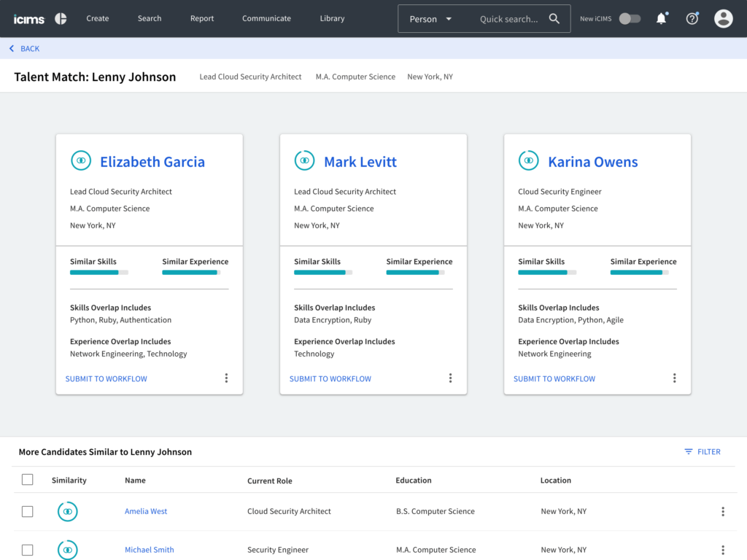The image size is (747, 560).
Task: Click the search magnifier icon
Action: pos(554,19)
